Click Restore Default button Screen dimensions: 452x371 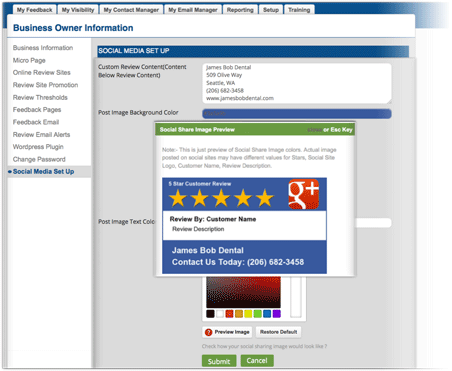278,332
